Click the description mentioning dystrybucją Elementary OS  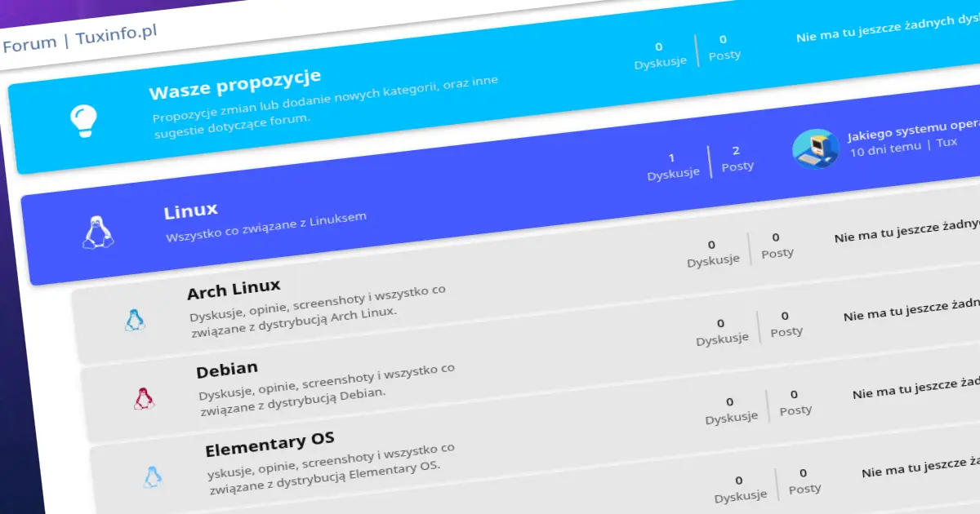click(332, 471)
